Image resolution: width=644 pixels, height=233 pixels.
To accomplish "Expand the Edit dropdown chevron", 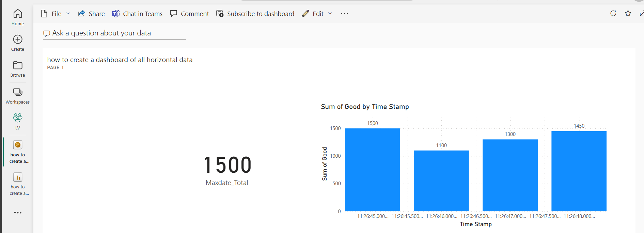I will coord(330,14).
